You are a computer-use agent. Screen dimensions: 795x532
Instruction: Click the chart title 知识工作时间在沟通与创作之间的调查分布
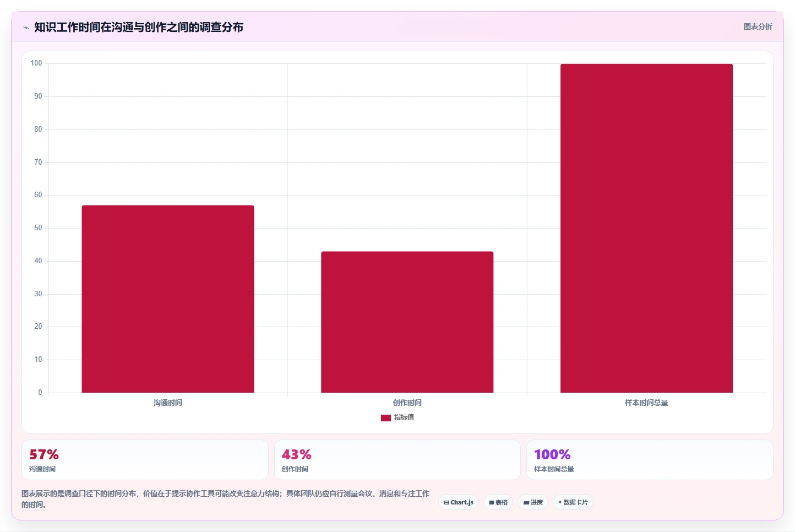click(x=139, y=27)
